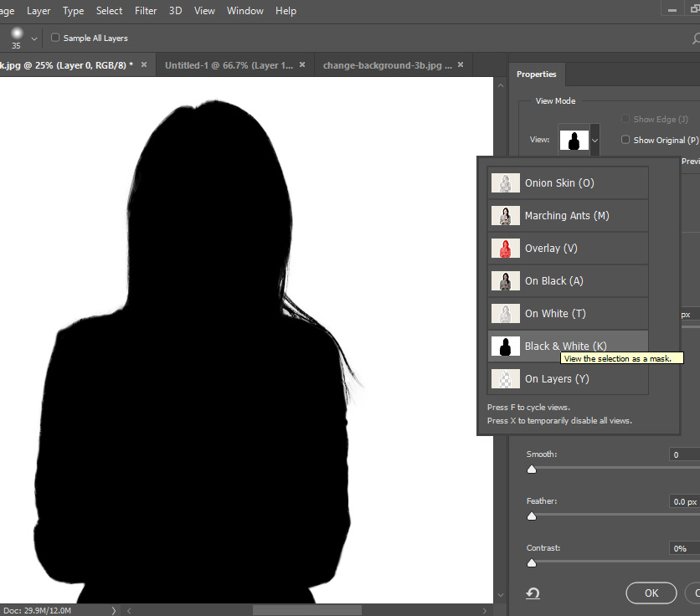Click the Feather slider handle
Screen dimensions: 700x616
pyautogui.click(x=532, y=516)
